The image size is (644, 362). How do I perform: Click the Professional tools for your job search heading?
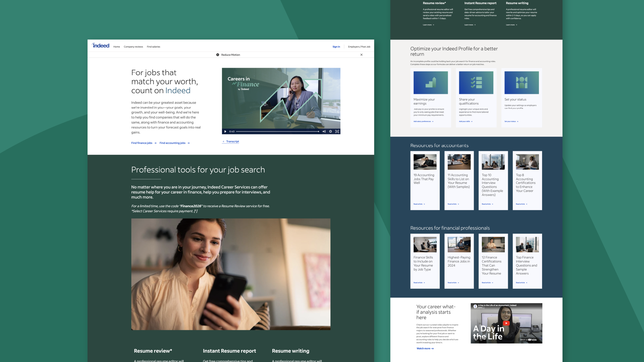point(198,170)
